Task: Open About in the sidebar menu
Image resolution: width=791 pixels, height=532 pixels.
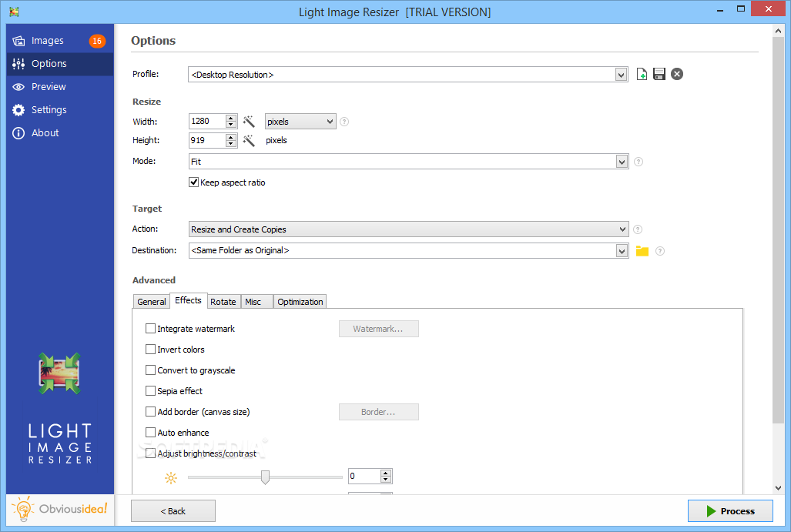Action: [59, 133]
